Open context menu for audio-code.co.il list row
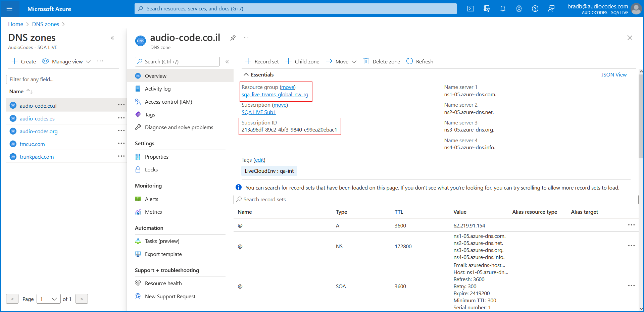The height and width of the screenshot is (312, 644). 121,105
